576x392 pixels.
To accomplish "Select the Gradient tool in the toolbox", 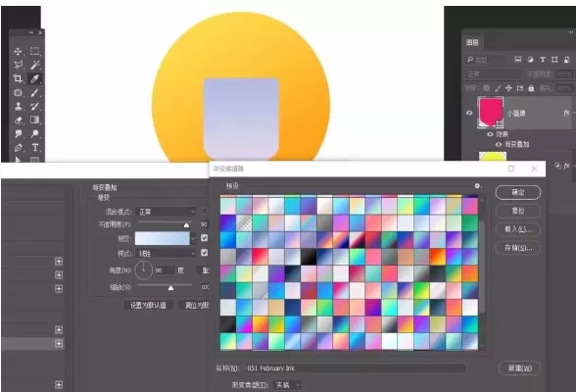I will (x=35, y=120).
